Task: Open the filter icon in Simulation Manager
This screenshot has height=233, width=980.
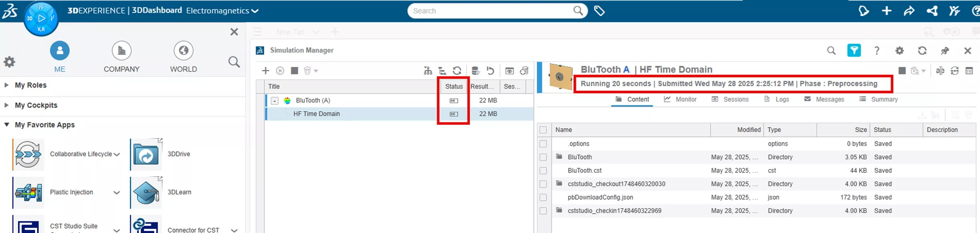Action: click(854, 50)
